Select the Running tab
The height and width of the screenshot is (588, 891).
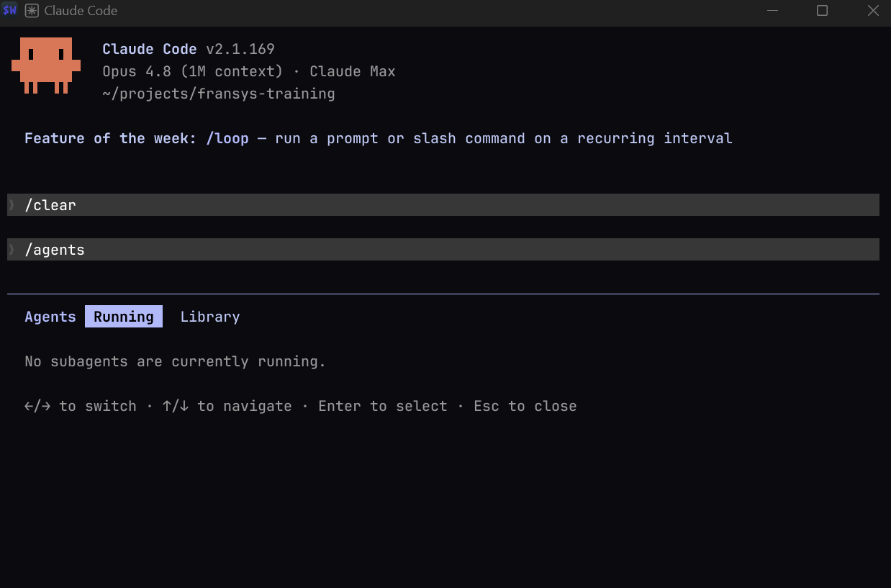coord(124,317)
